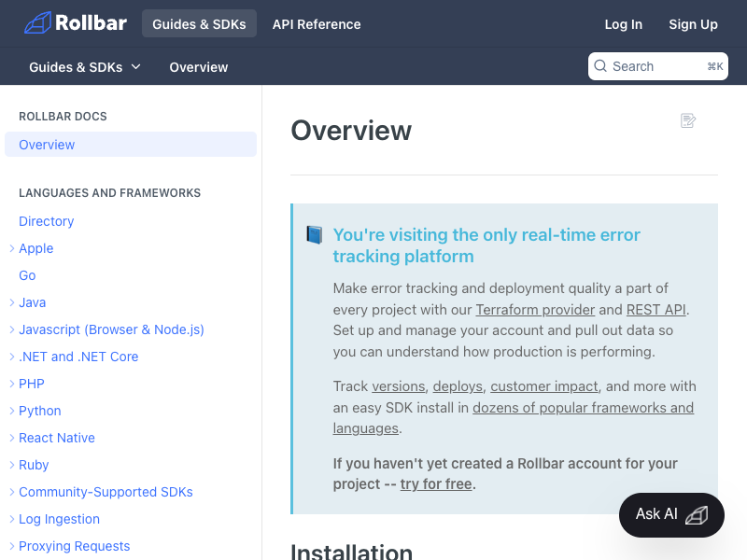Click Log In
This screenshot has height=560, width=747.
point(623,24)
